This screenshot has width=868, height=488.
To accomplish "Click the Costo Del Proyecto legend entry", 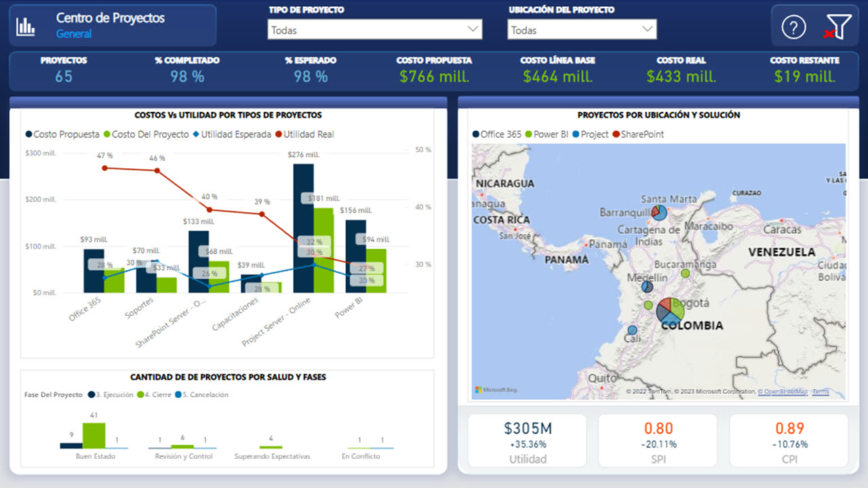I will pos(146,134).
